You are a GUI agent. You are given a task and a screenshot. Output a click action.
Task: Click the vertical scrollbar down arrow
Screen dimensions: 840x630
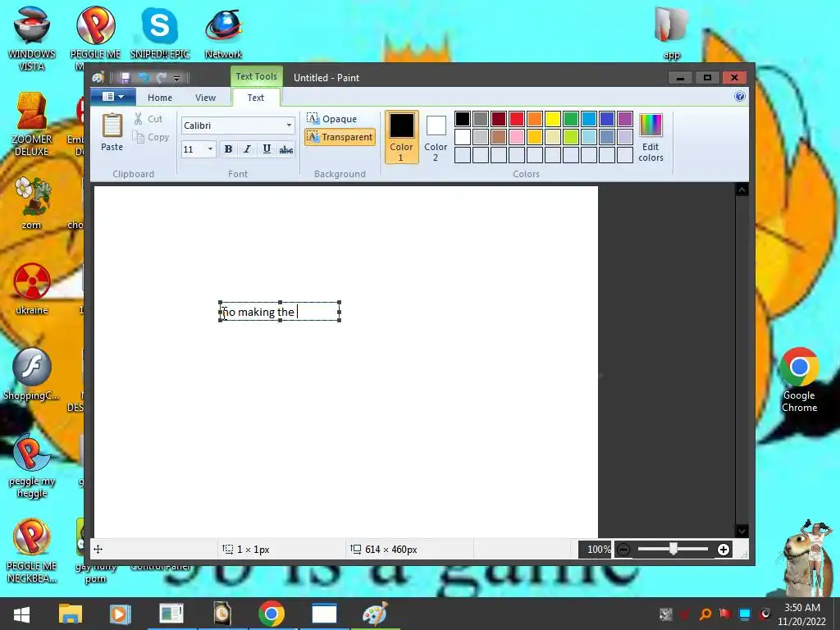pos(742,531)
